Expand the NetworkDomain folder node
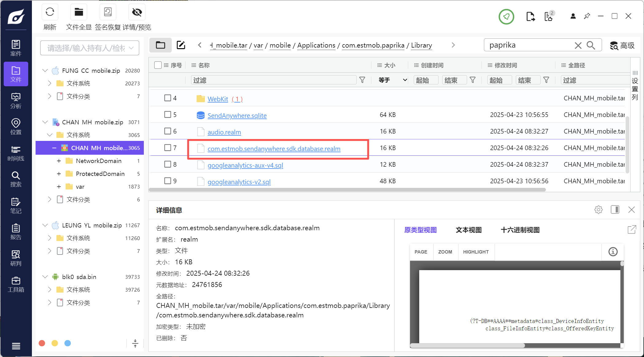 (x=59, y=161)
